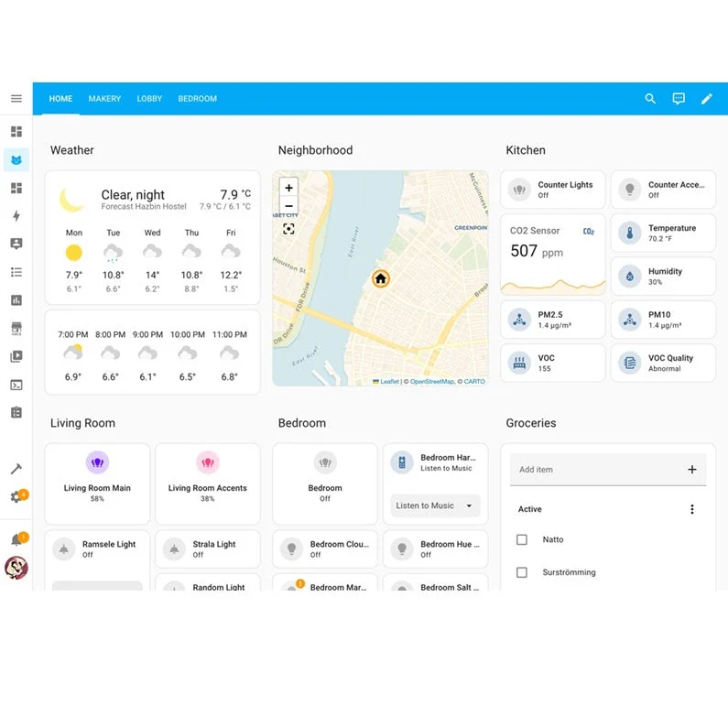
Task: Open the Energy lightning bolt sidebar icon
Action: tap(16, 216)
